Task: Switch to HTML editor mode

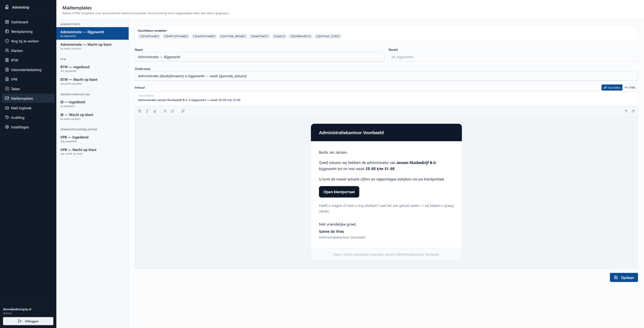Action: click(630, 87)
